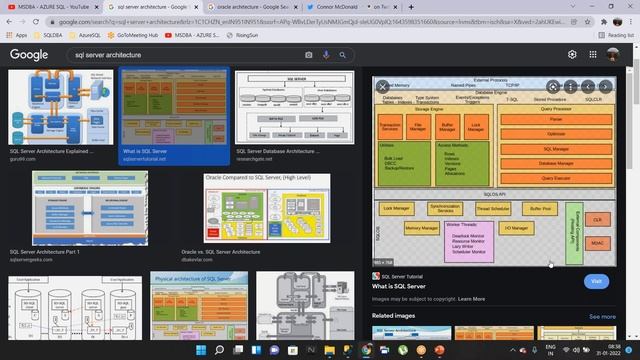Select the highlighted 'What is SQL Server' thumbnail
The image size is (640, 360).
coord(174,107)
